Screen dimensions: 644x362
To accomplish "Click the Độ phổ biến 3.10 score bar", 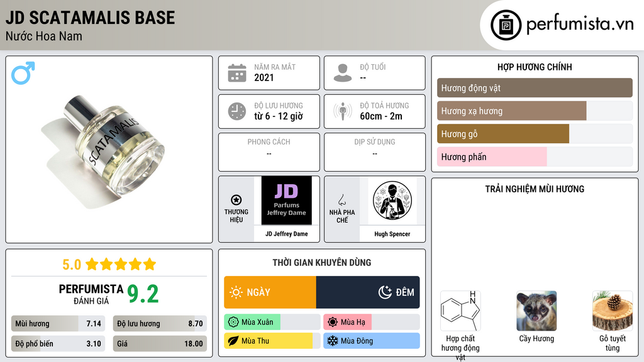I will [x=58, y=344].
